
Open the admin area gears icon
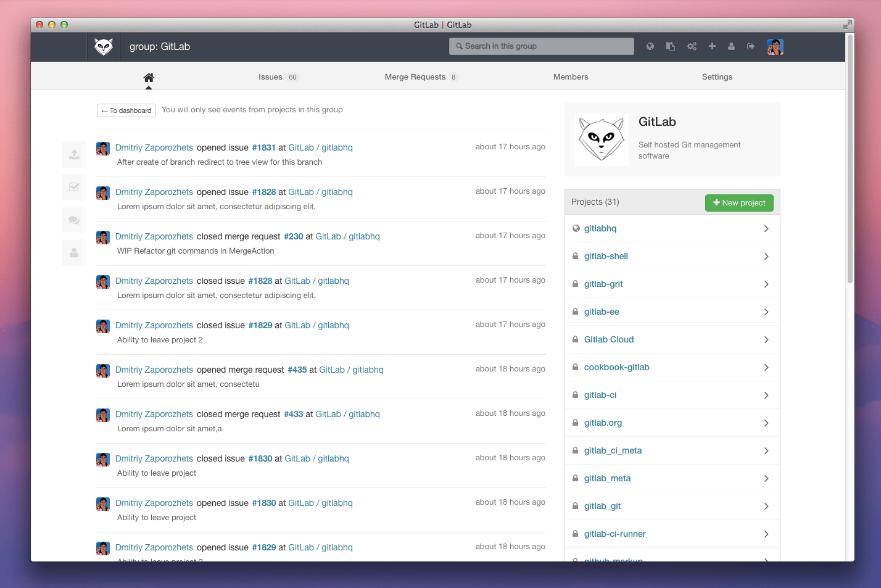click(x=692, y=46)
